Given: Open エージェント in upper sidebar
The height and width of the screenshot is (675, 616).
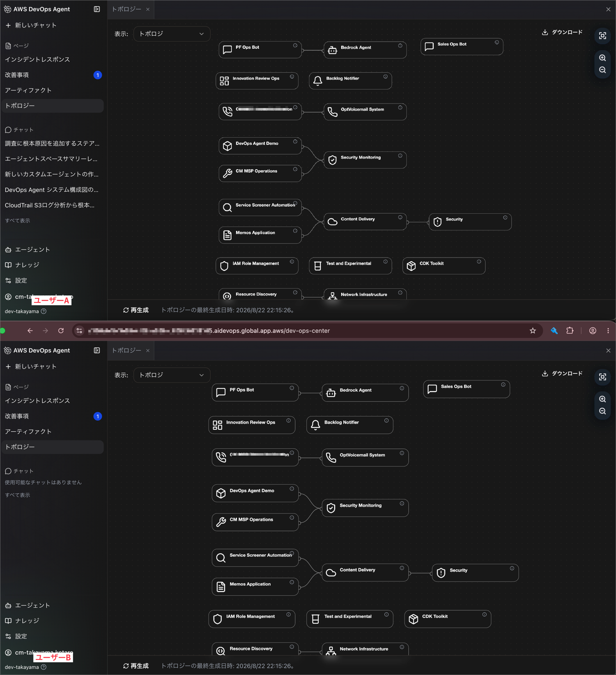Looking at the screenshot, I should click(x=28, y=250).
